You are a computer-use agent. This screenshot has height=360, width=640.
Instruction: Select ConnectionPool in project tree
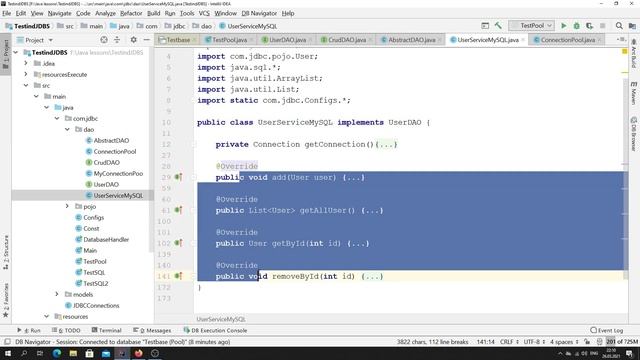tap(115, 151)
